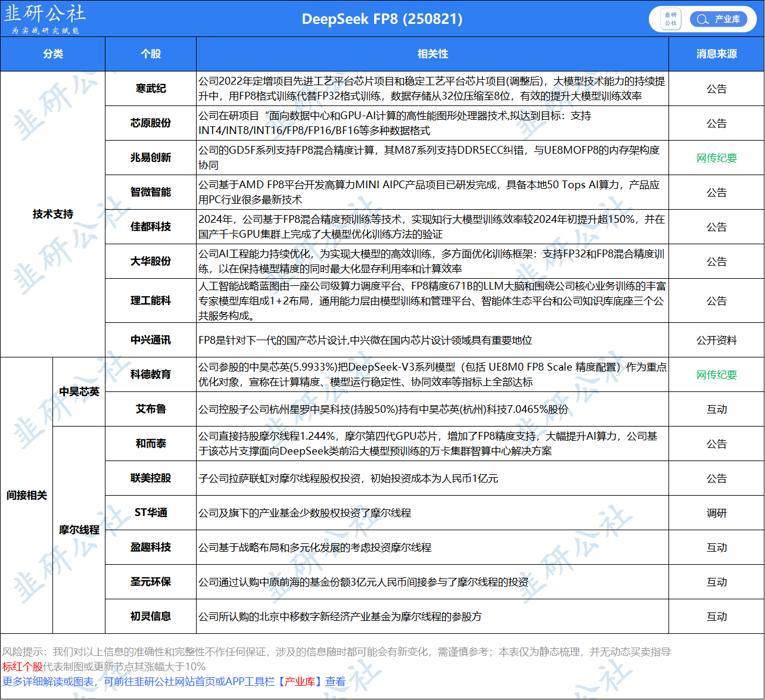The height and width of the screenshot is (700, 765).
Task: Click green 网传纪要 in 兆易创新 row
Action: pyautogui.click(x=716, y=158)
